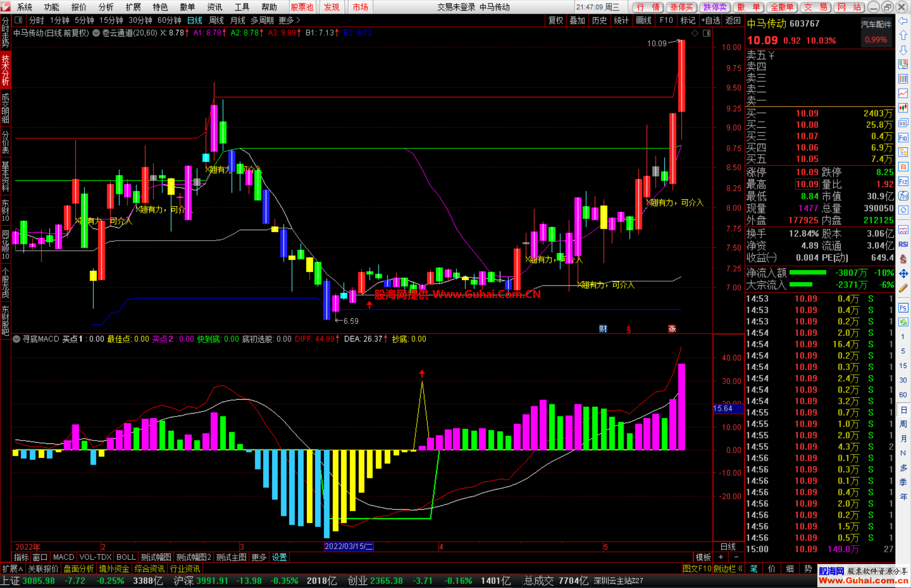Click the 复权 toolbar button

[555, 20]
